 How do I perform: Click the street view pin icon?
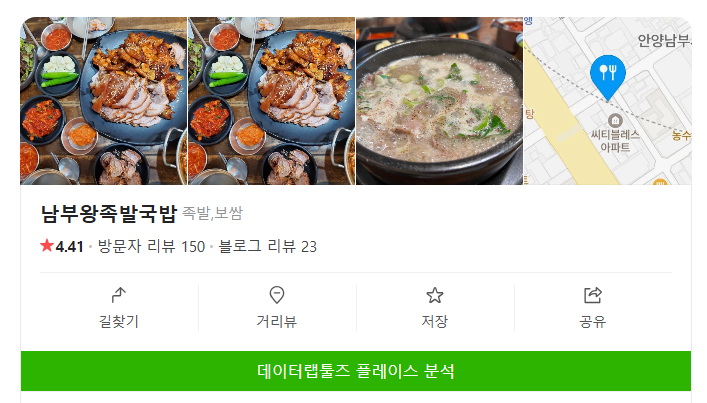point(276,295)
